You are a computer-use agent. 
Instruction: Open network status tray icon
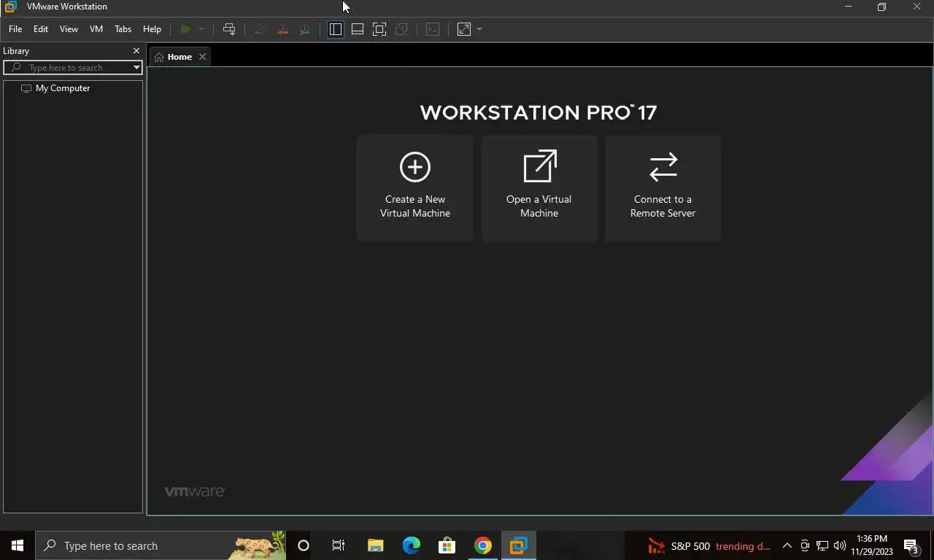[822, 545]
